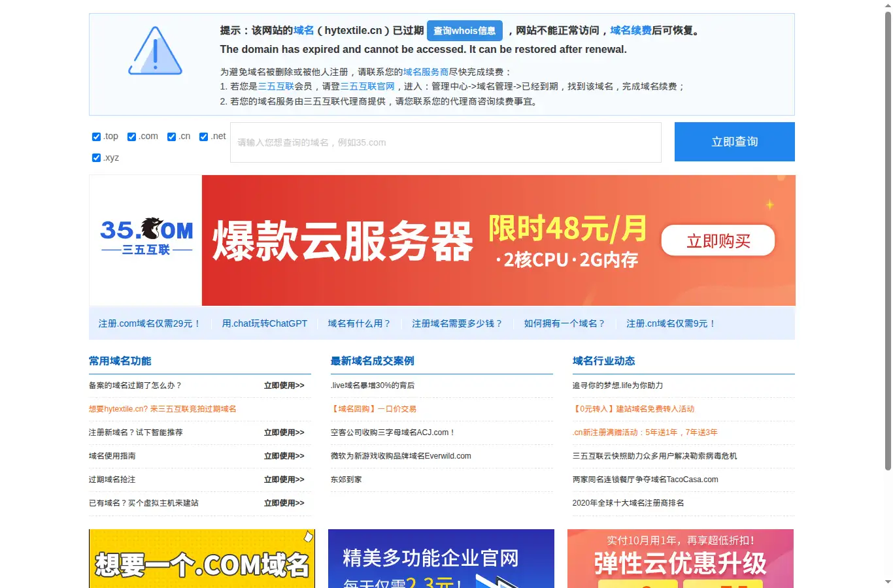This screenshot has width=893, height=588.
Task: Open 如何拥有一个域名 link
Action: click(x=564, y=323)
